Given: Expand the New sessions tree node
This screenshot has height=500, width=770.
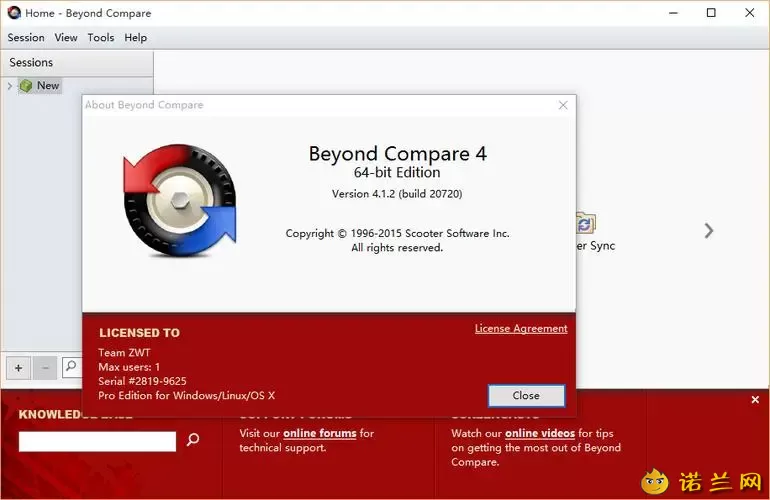Looking at the screenshot, I should point(10,86).
